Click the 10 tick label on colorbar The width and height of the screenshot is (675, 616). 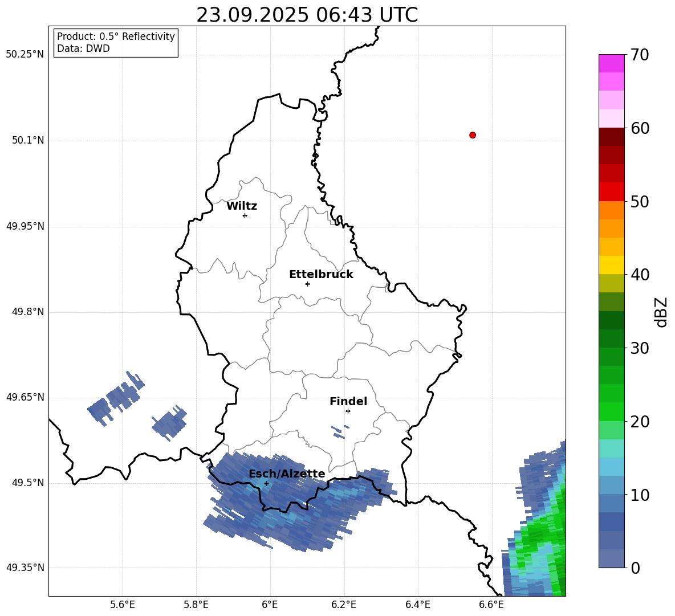coord(640,495)
